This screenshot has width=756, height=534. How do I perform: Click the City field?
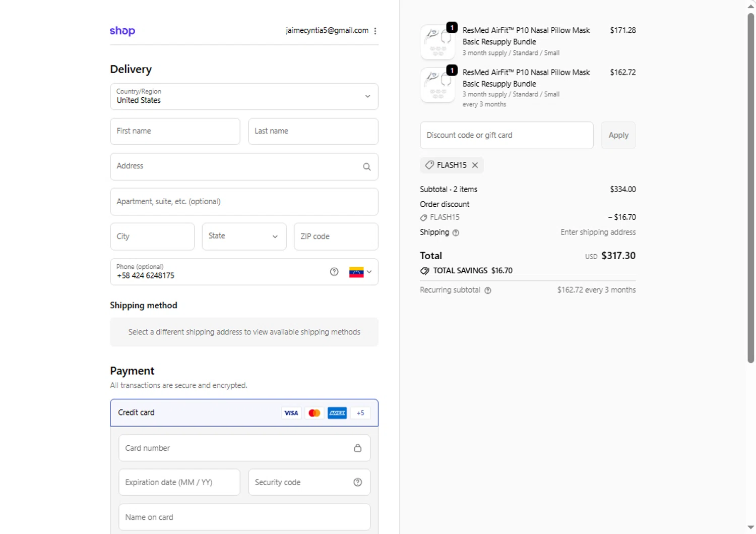tap(152, 236)
